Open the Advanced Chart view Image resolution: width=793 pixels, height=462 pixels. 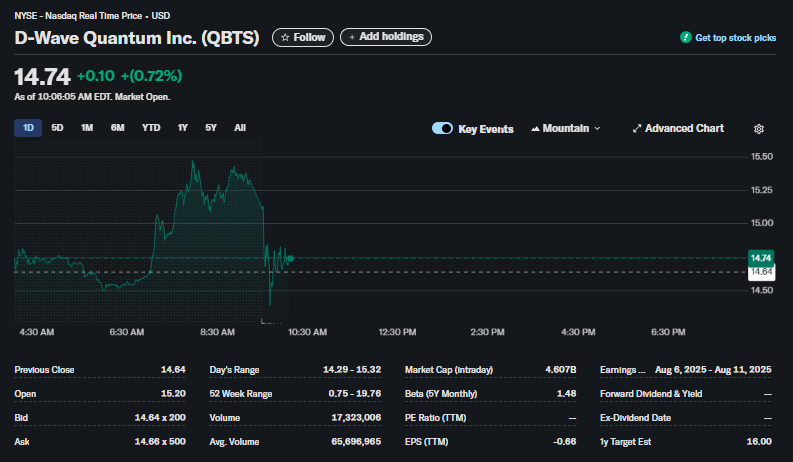pos(678,128)
